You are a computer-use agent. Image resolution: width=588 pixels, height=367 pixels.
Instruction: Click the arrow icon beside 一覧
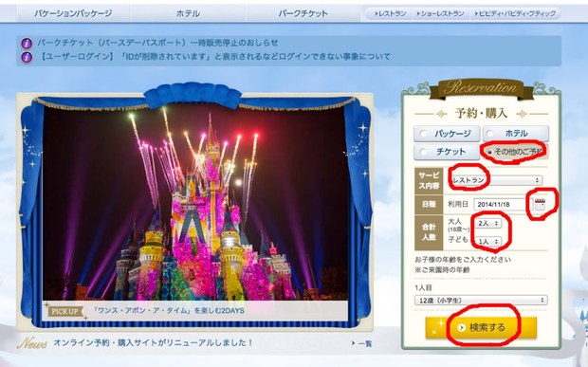[353, 343]
